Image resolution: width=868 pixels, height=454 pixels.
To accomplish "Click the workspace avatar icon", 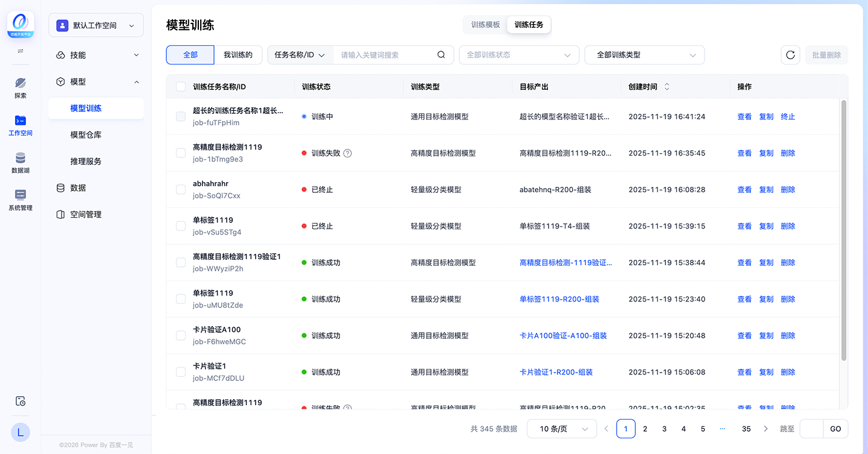I will tap(62, 25).
